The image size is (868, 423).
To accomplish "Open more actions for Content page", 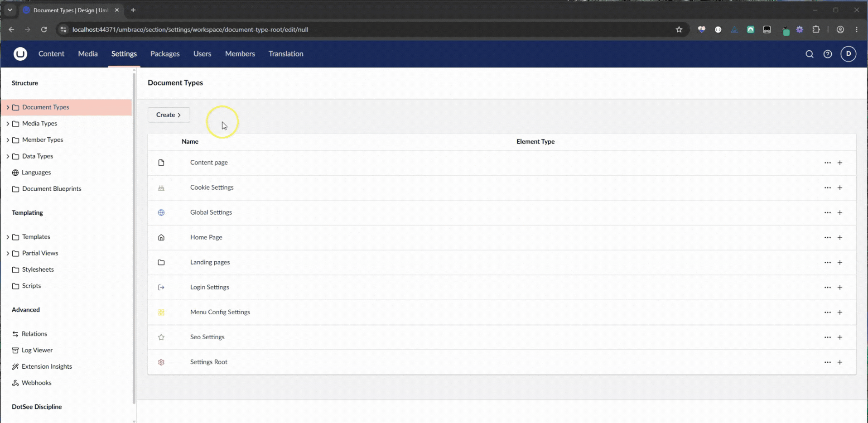I will (x=828, y=163).
